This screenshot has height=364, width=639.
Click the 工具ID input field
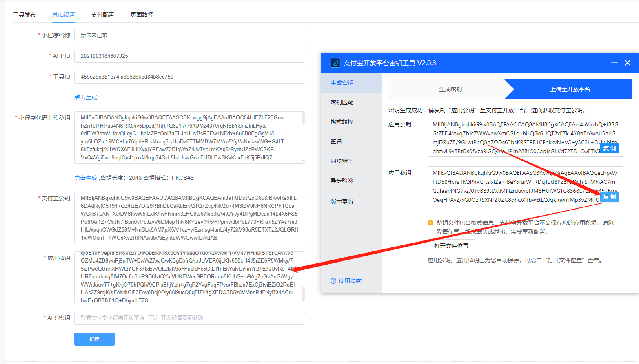[190, 77]
